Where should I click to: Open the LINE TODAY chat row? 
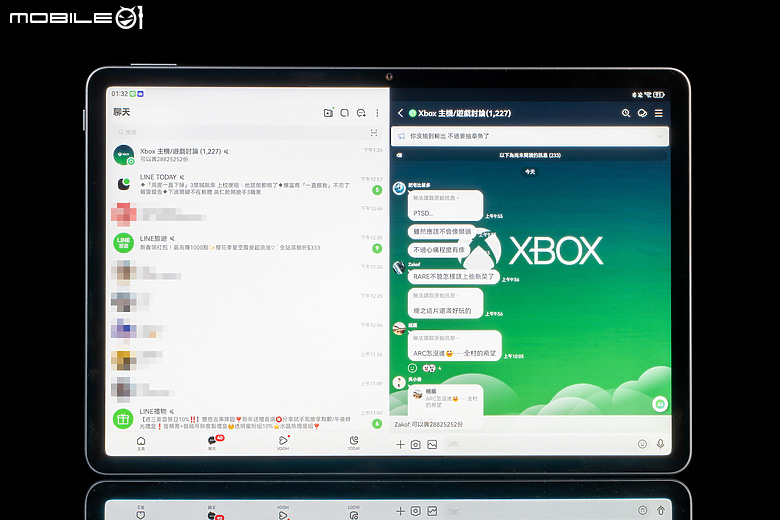(247, 184)
